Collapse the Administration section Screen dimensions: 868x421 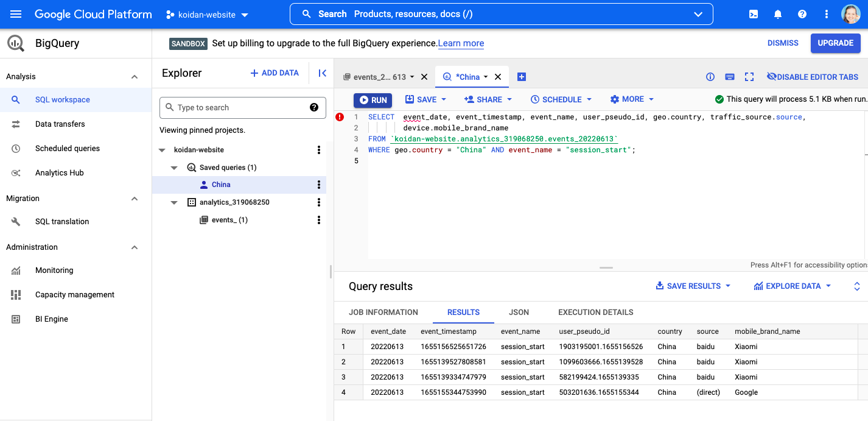tap(135, 247)
